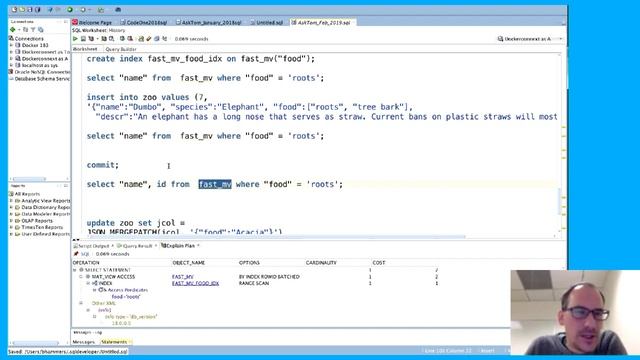
Task: Click the pin icon beside SQL in results
Action: coord(76,254)
